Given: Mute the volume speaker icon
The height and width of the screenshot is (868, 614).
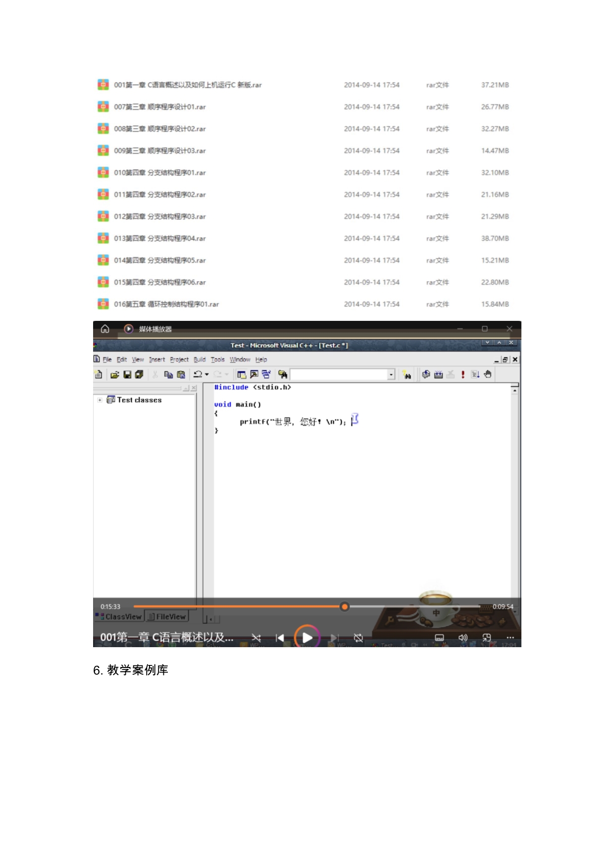Looking at the screenshot, I should [462, 638].
